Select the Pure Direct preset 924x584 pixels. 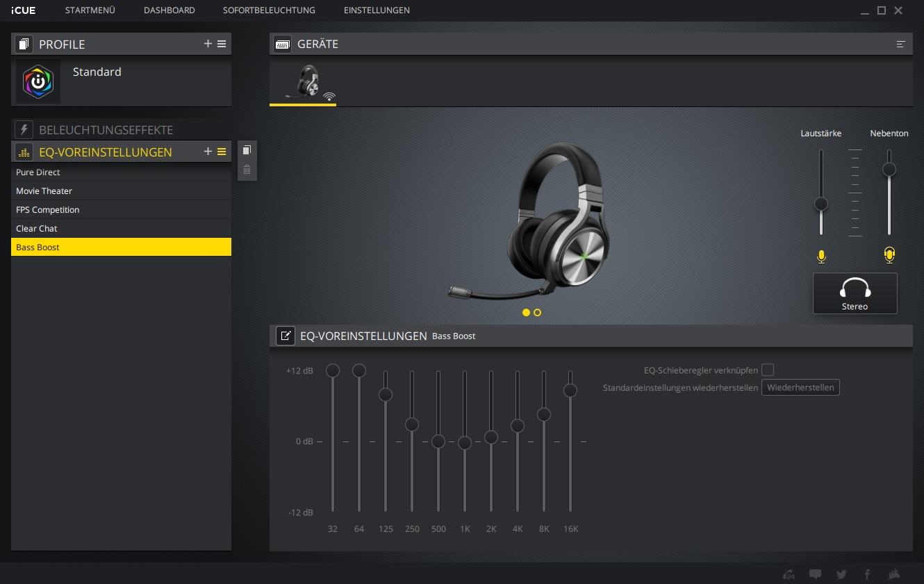pyautogui.click(x=121, y=172)
